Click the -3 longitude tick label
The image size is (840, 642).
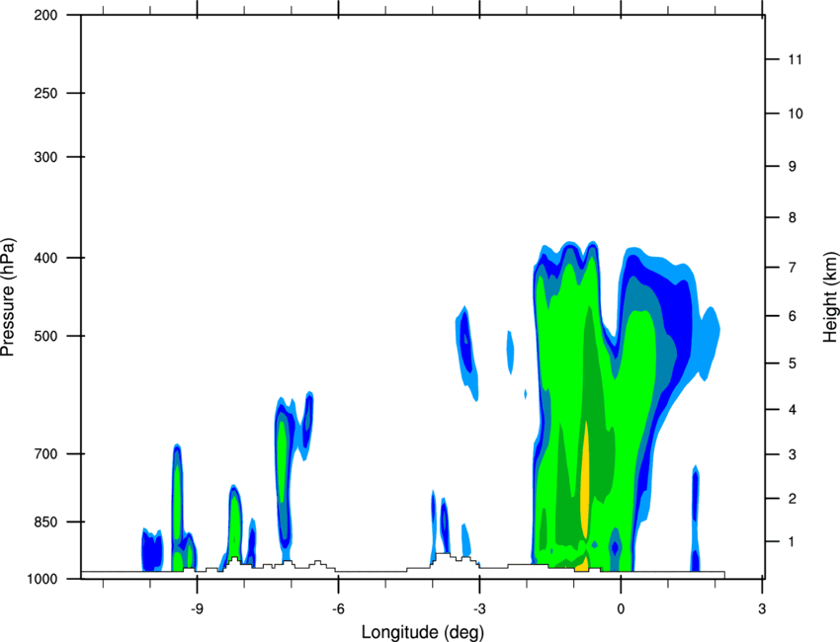pyautogui.click(x=479, y=608)
